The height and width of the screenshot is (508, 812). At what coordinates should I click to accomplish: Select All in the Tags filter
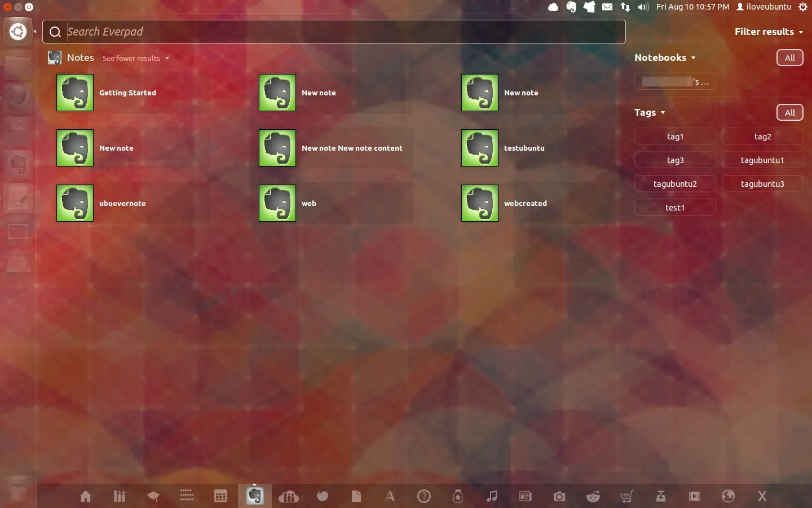(790, 112)
